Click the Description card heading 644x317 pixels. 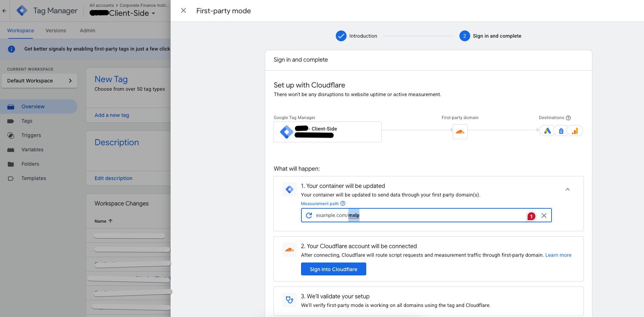click(117, 142)
